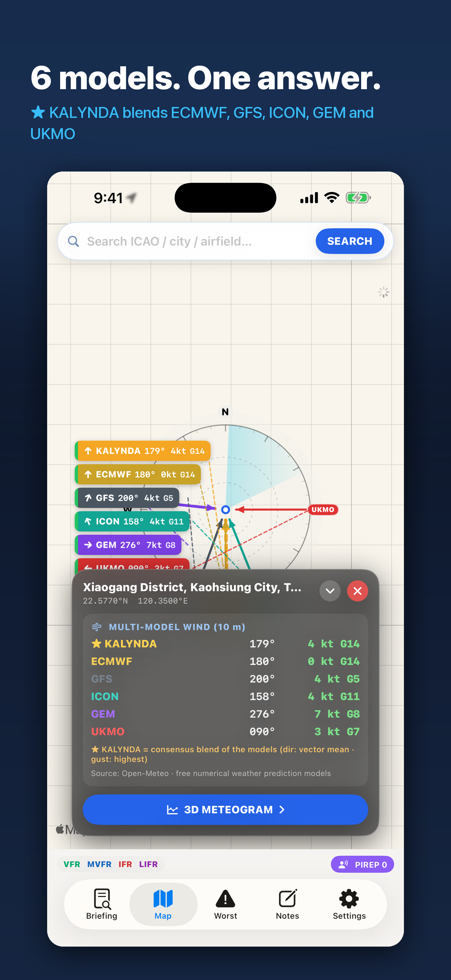Click the blue SEARCH button

[350, 241]
